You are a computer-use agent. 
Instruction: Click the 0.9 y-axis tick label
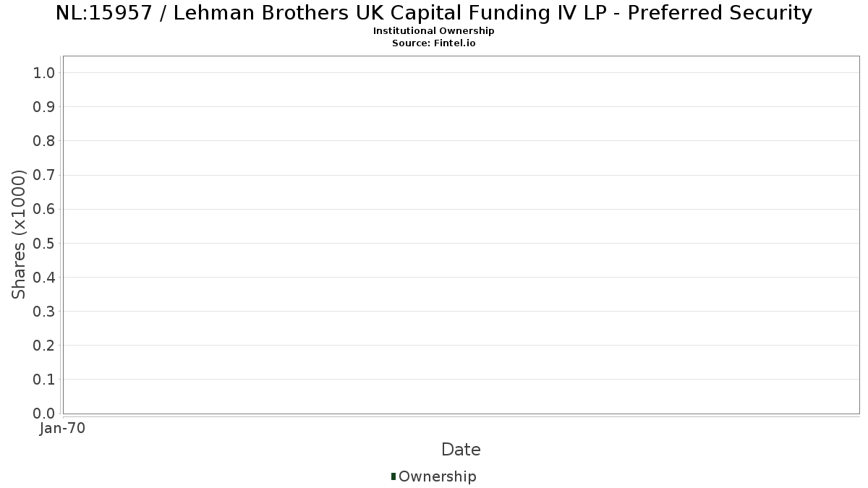coord(44,107)
